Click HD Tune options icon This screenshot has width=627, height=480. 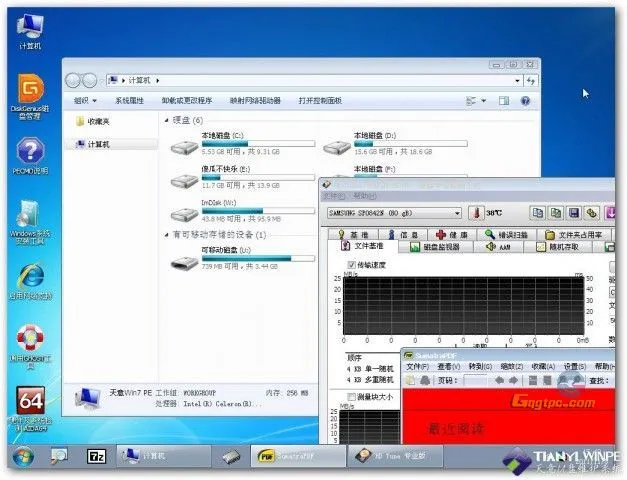[x=591, y=213]
